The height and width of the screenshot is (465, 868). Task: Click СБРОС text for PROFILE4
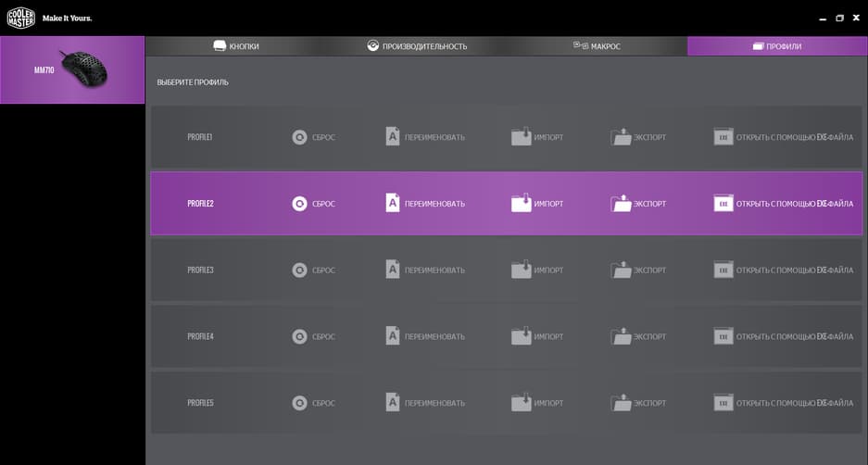pos(324,336)
